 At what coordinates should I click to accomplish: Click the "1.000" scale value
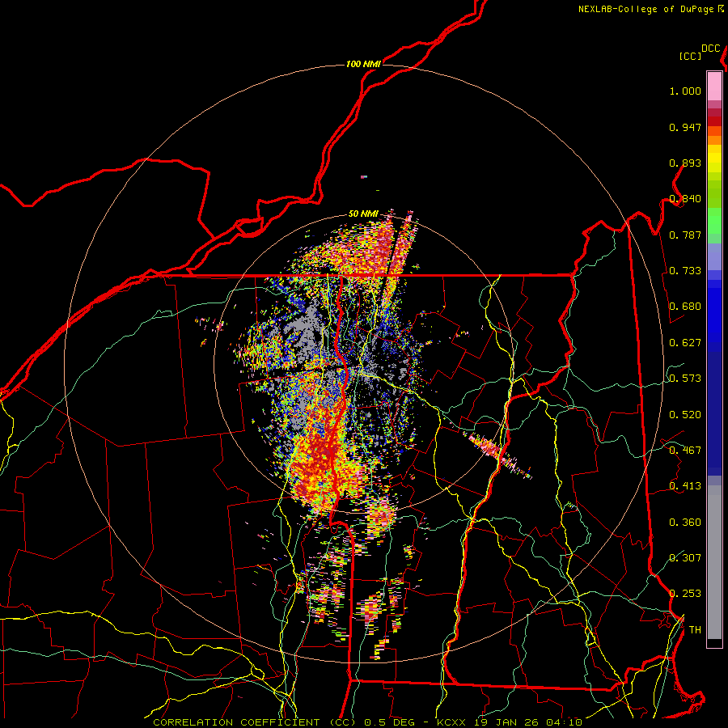pos(685,91)
